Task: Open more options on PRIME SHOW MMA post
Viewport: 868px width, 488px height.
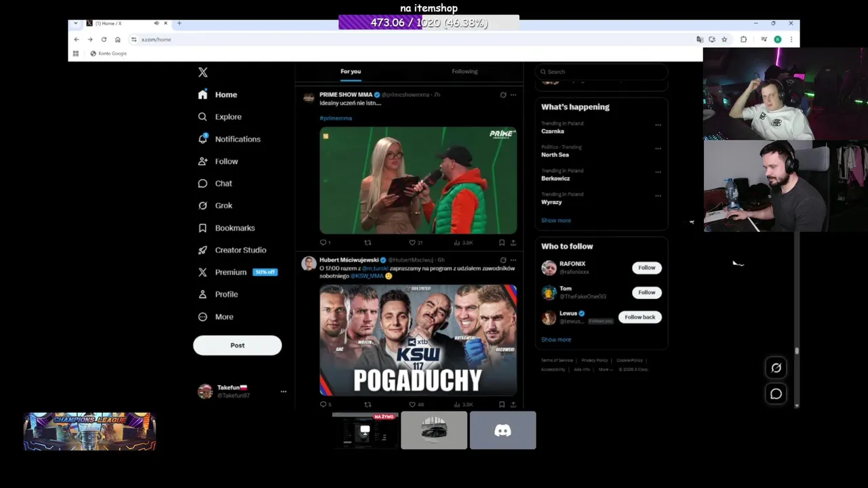Action: pos(513,95)
